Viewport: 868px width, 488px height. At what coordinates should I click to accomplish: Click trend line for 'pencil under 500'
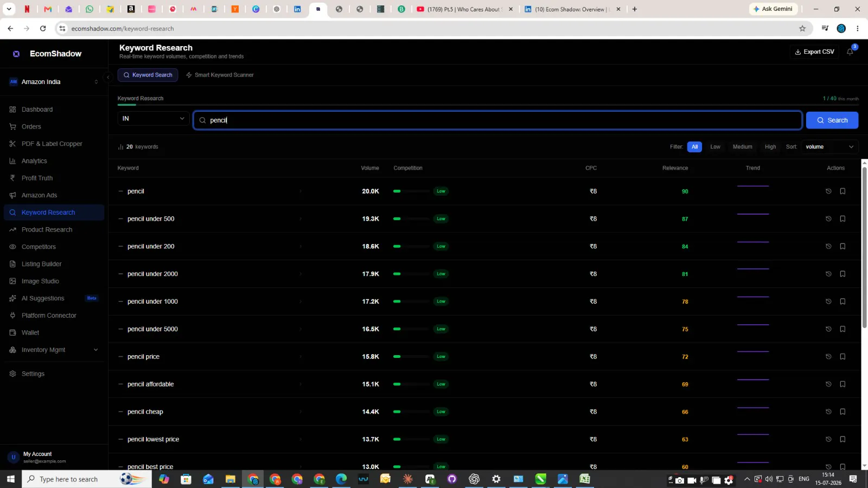753,214
